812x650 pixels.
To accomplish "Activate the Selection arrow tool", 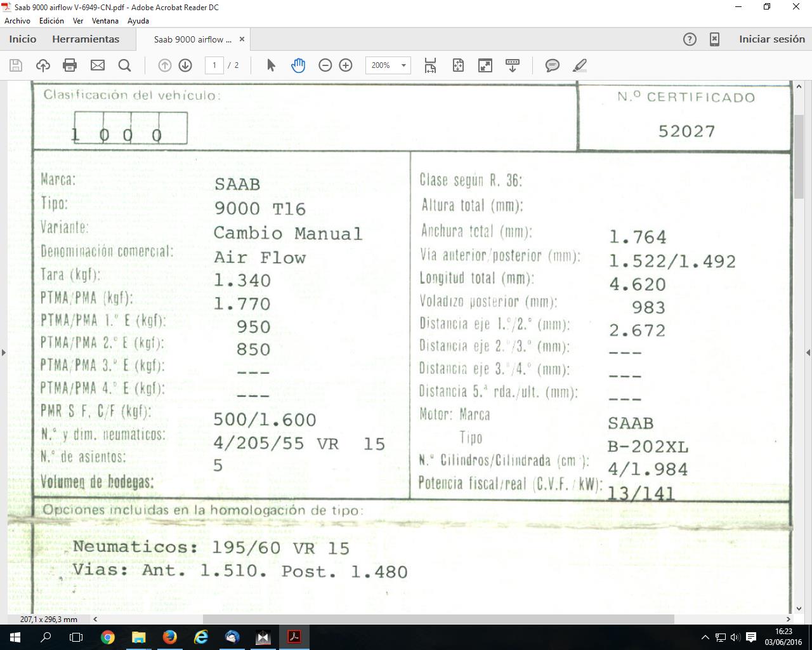I will point(272,65).
